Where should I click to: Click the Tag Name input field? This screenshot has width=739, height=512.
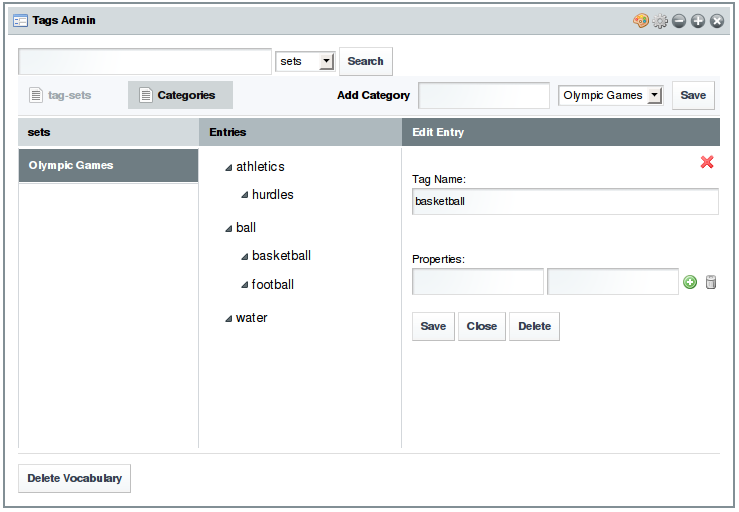point(565,201)
